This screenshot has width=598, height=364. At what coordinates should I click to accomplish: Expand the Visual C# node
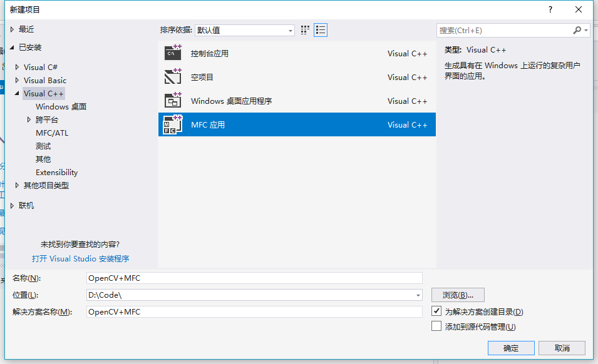[x=17, y=67]
